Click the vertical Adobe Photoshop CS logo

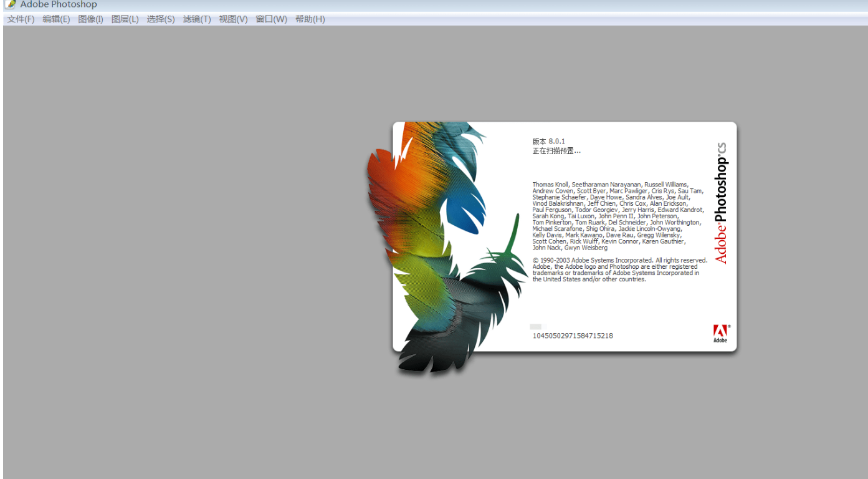pos(721,203)
